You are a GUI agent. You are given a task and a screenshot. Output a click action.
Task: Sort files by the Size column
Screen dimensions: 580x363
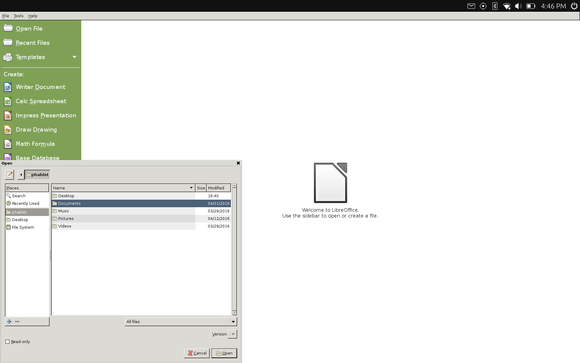200,188
